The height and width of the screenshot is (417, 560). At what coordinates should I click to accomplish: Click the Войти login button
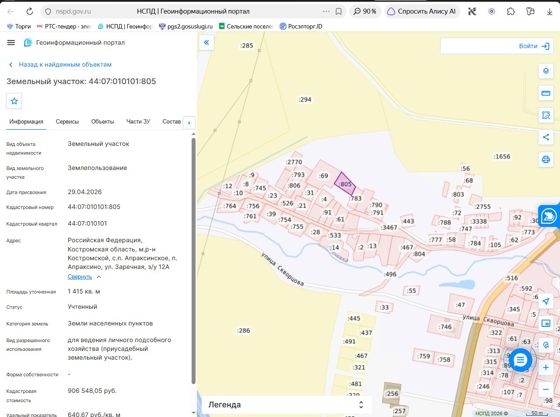click(x=534, y=46)
